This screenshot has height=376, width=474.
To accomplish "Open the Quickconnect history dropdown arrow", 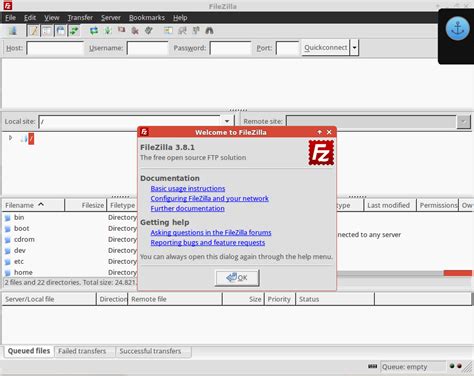I will tap(354, 48).
